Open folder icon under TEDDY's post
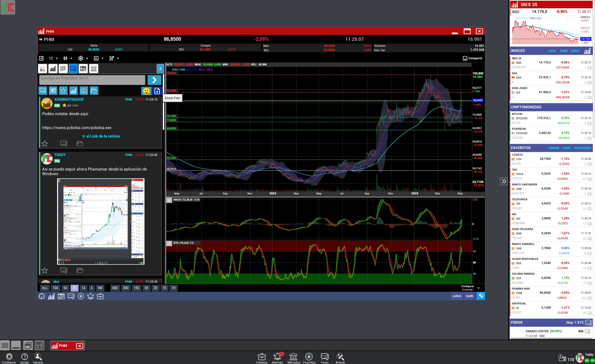Screen dimensions: 595x364 click(x=80, y=270)
